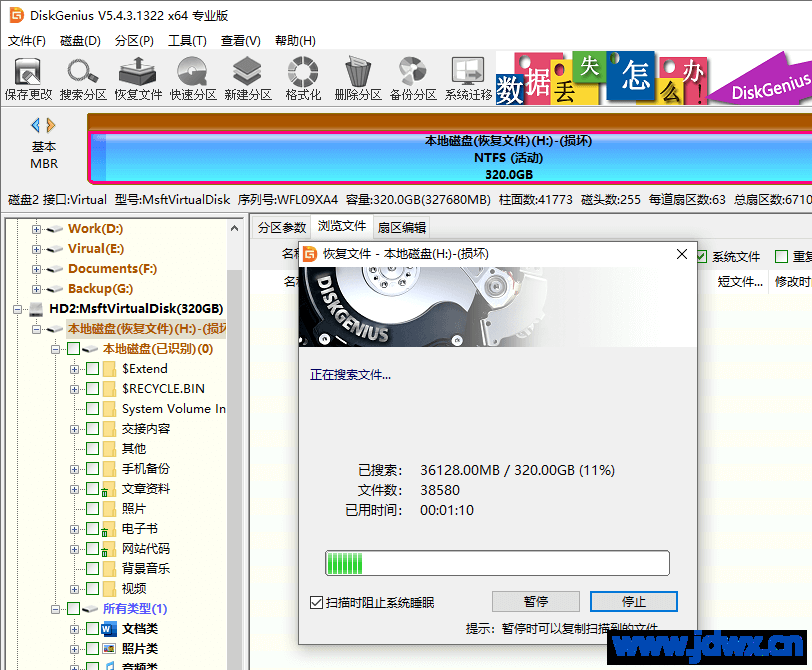
Task: Check the $Extend folder checkbox
Action: click(93, 369)
